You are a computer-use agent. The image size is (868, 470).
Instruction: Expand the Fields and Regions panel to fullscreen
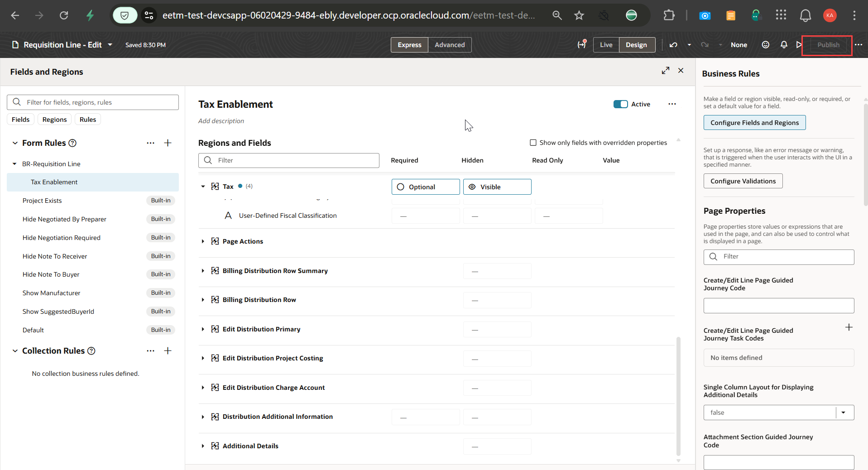coord(666,71)
